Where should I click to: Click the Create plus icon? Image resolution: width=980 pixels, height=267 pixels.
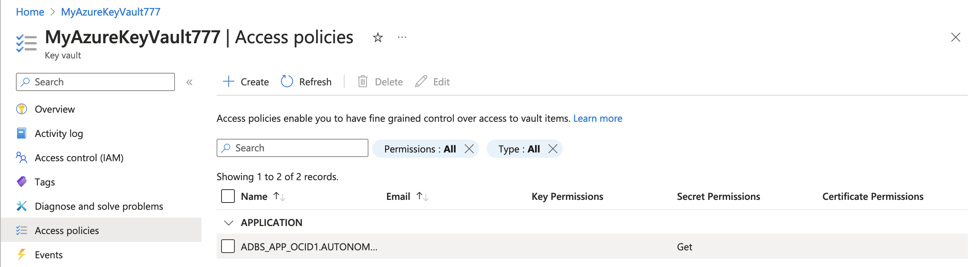tap(228, 82)
